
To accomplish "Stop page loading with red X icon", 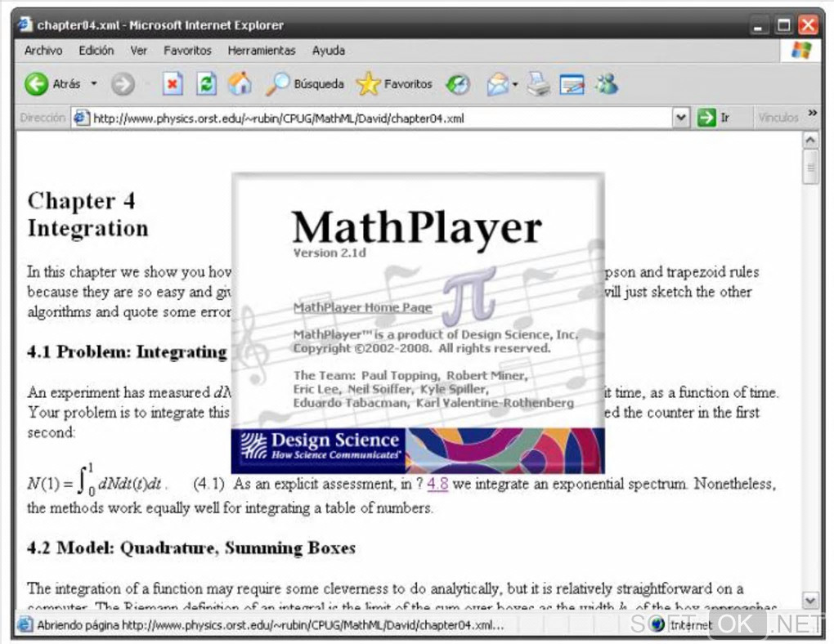I will [173, 84].
